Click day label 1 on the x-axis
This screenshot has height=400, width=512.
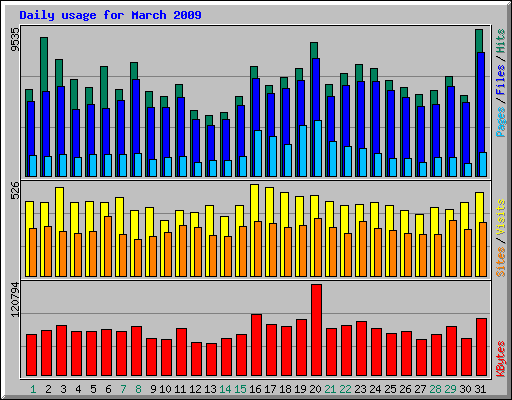click(x=33, y=389)
